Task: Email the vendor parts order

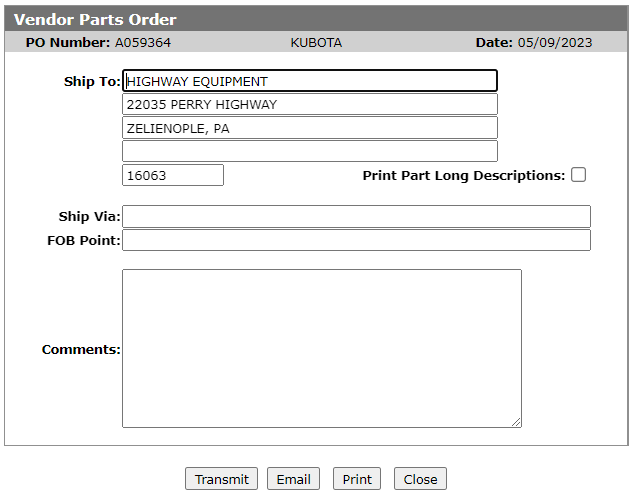Action: (293, 479)
